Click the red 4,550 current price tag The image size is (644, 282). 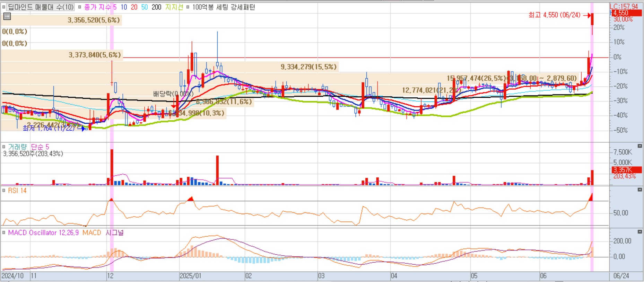click(627, 13)
